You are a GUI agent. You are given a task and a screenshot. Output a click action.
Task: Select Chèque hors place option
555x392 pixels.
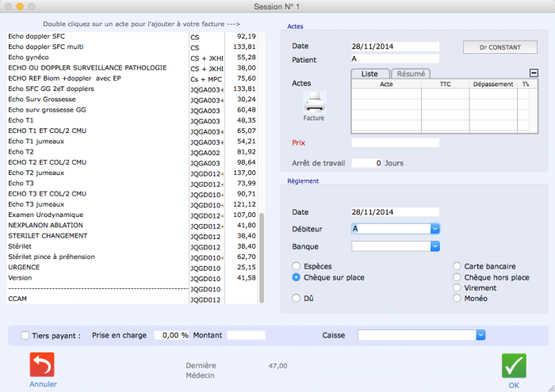pyautogui.click(x=457, y=277)
